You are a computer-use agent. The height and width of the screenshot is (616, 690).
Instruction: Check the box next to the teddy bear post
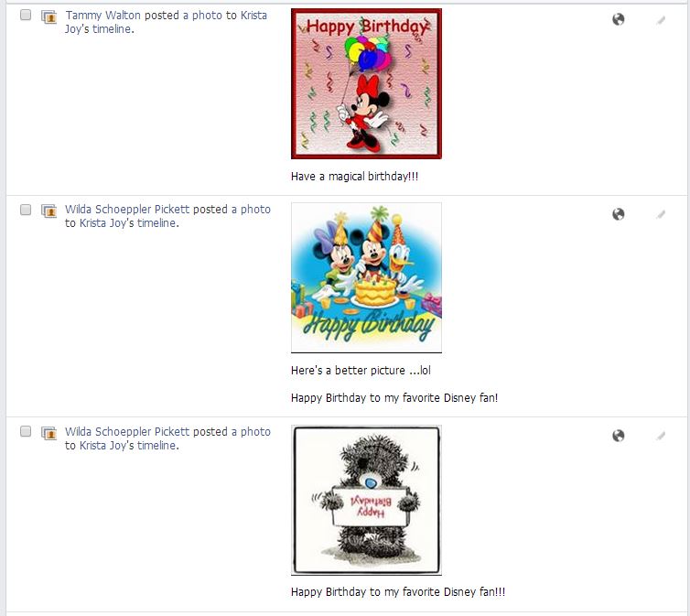26,431
